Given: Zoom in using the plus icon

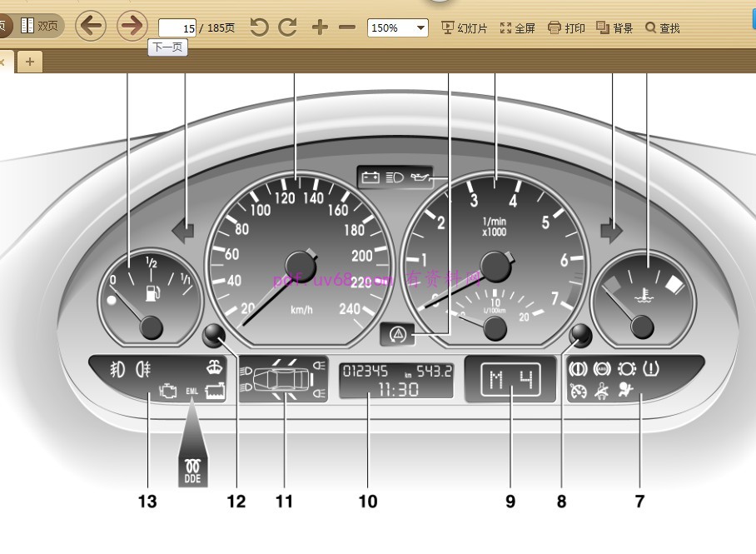Looking at the screenshot, I should coord(320,27).
